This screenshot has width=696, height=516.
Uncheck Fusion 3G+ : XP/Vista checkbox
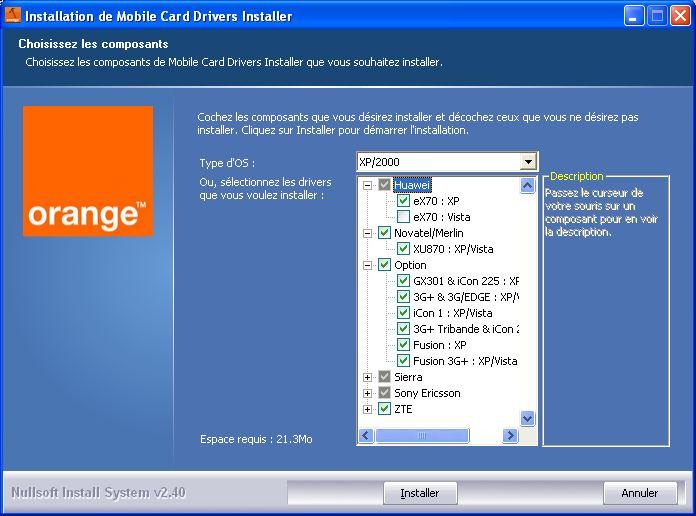403,361
